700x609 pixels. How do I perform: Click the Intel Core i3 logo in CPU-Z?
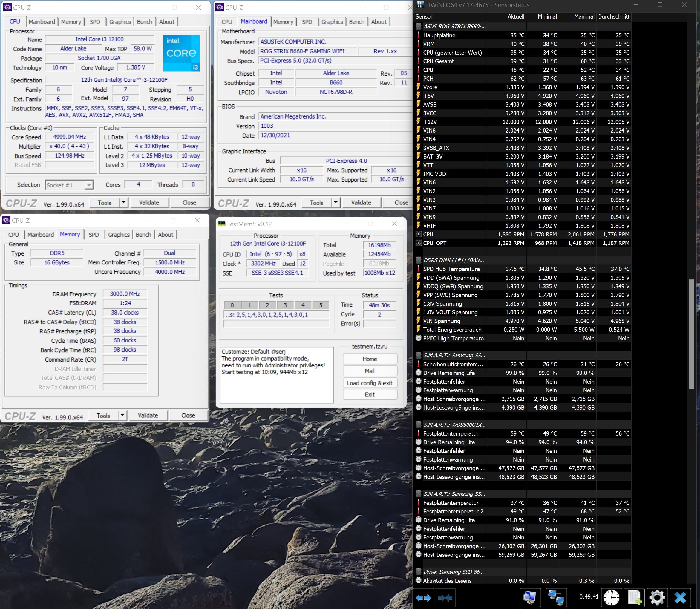181,53
